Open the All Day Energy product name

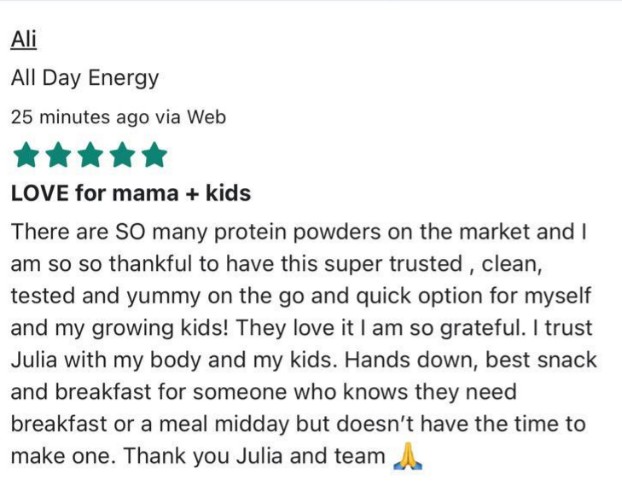click(x=85, y=78)
